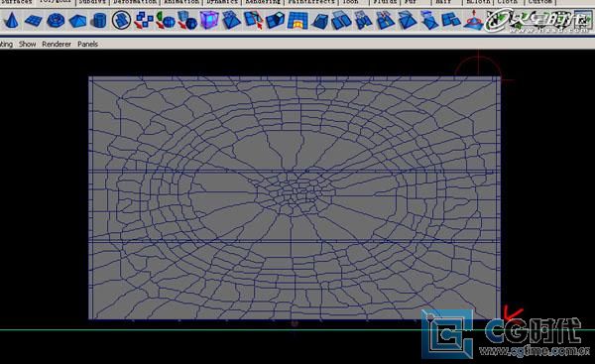Image resolution: width=595 pixels, height=364 pixels.
Task: Click the Sculpt Geometry icon with red ring
Action: pos(473,21)
